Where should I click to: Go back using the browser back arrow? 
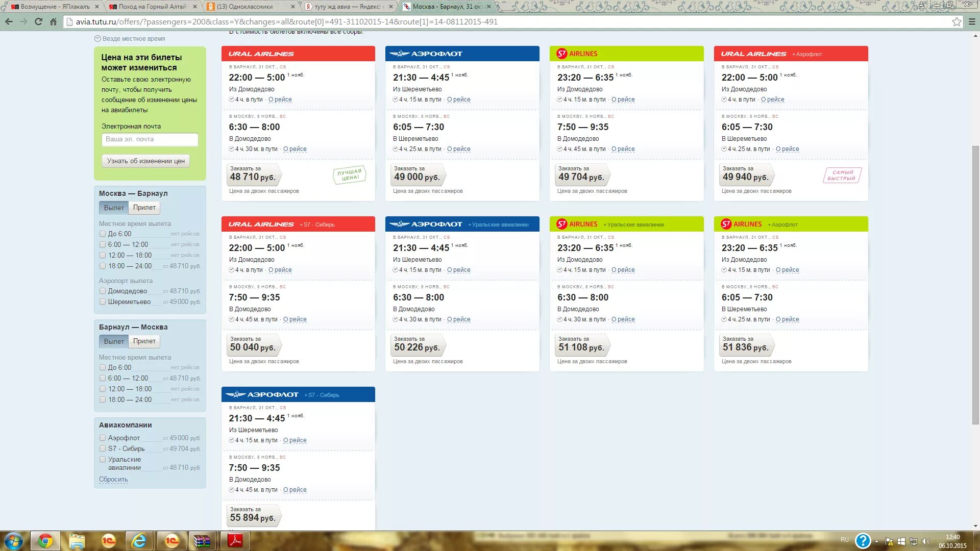coord(9,22)
